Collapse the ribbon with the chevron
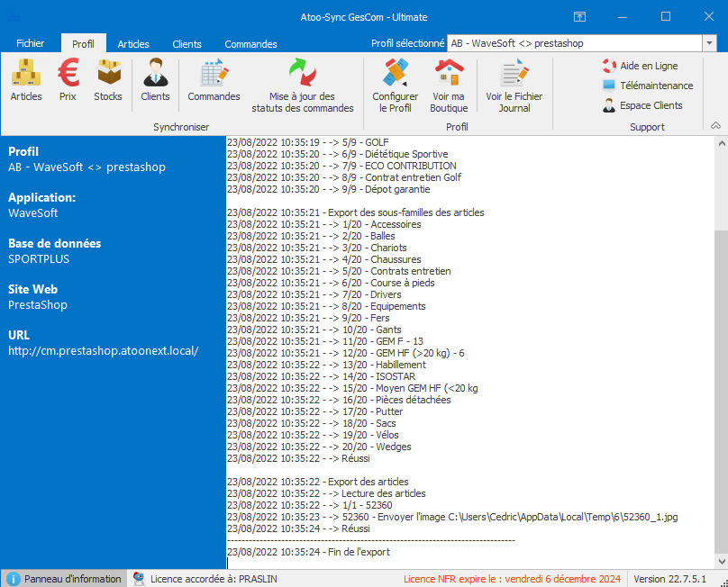The width and height of the screenshot is (728, 587). point(715,125)
